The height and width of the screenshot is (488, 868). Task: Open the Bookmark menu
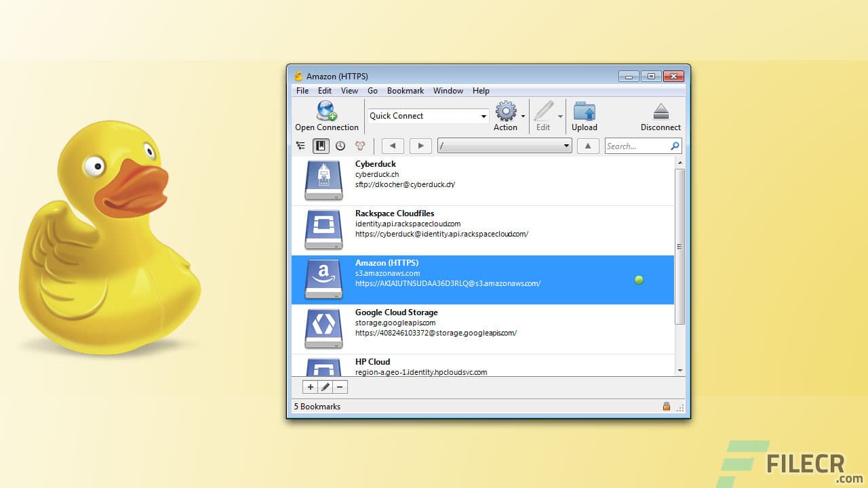pos(405,90)
